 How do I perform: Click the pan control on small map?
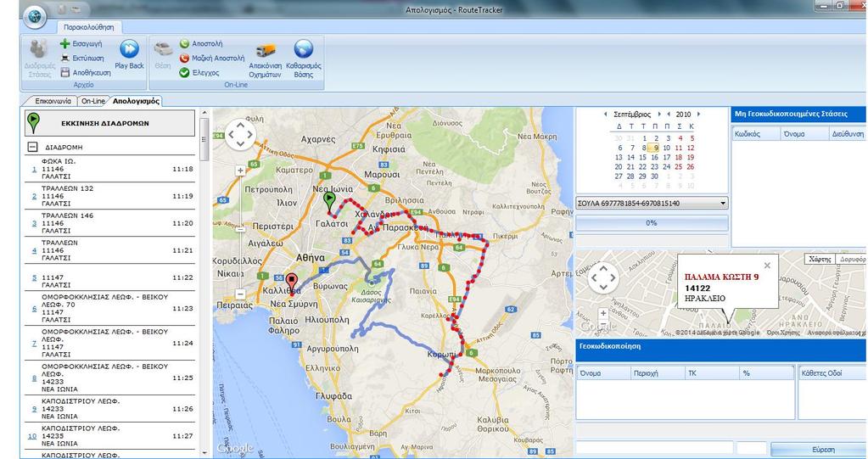tap(603, 278)
